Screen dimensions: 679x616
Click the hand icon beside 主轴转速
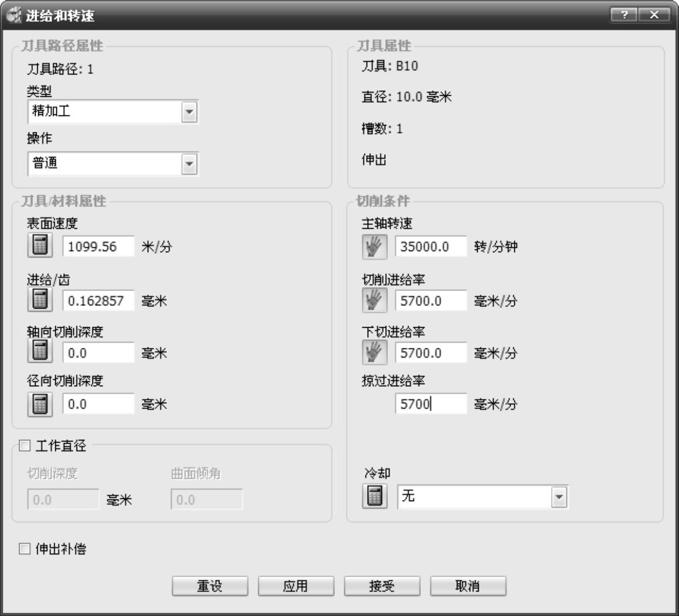pos(374,247)
